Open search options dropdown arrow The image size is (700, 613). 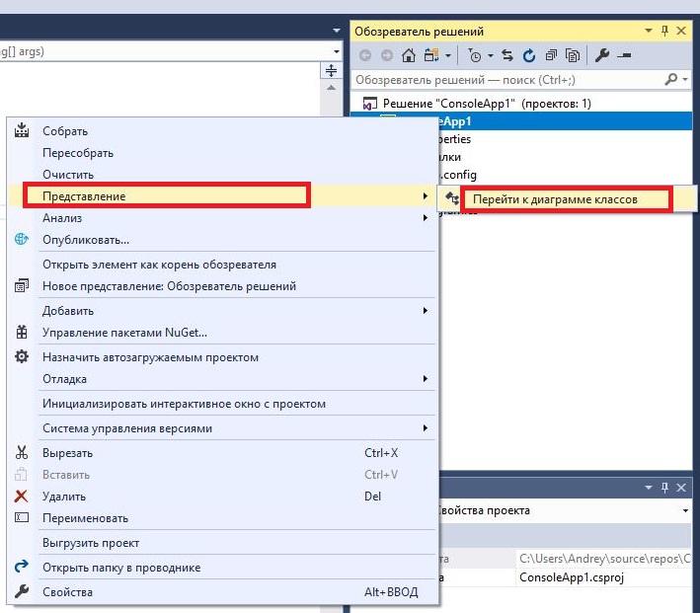coord(685,80)
